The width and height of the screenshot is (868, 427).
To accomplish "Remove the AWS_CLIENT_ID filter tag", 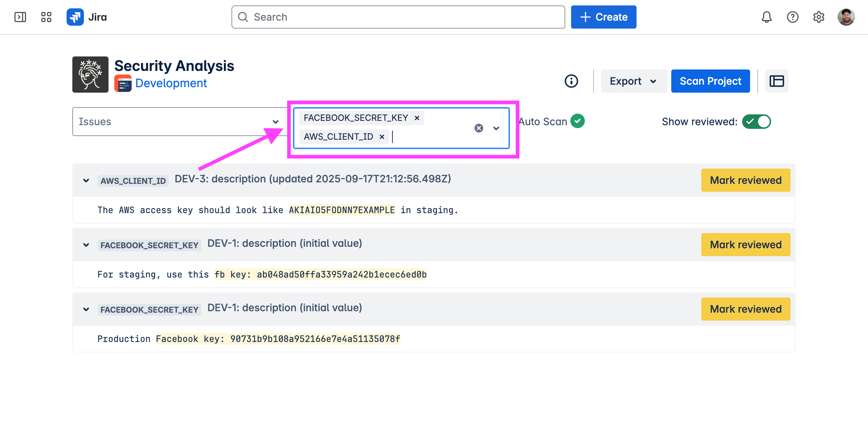I will 382,137.
